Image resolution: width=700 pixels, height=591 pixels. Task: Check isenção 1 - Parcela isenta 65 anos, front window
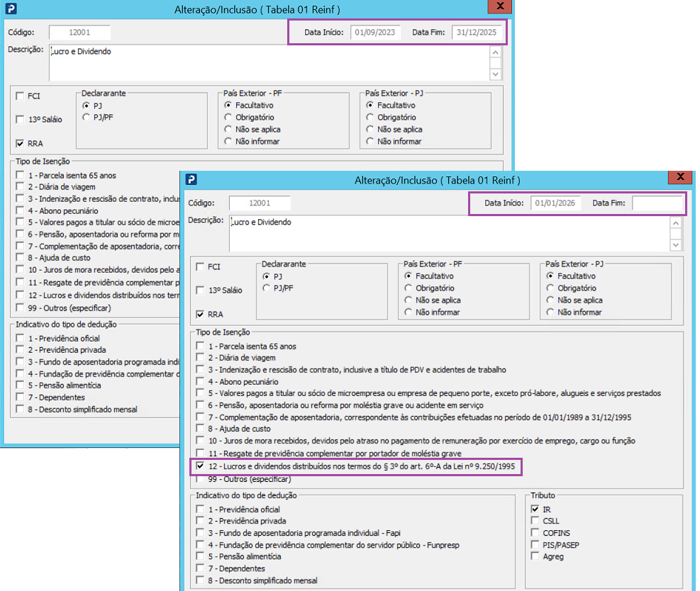[x=200, y=346]
